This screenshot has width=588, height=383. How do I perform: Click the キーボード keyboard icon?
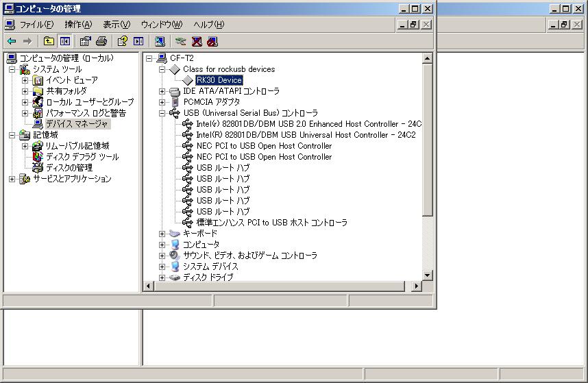pos(175,234)
